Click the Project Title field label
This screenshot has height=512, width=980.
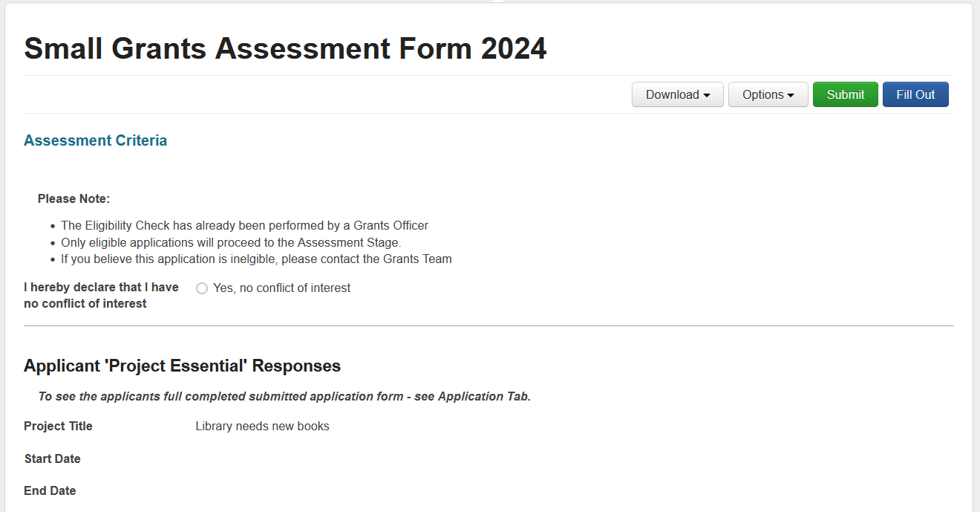[x=58, y=427]
